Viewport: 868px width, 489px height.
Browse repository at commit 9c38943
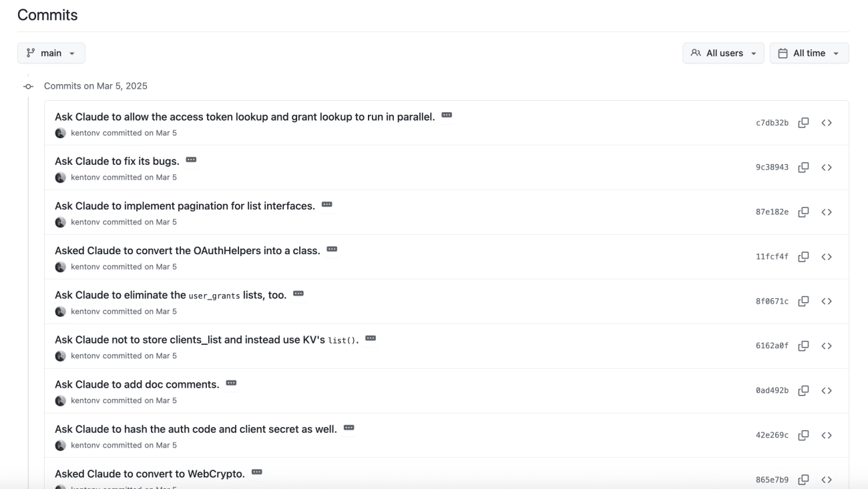pos(827,167)
